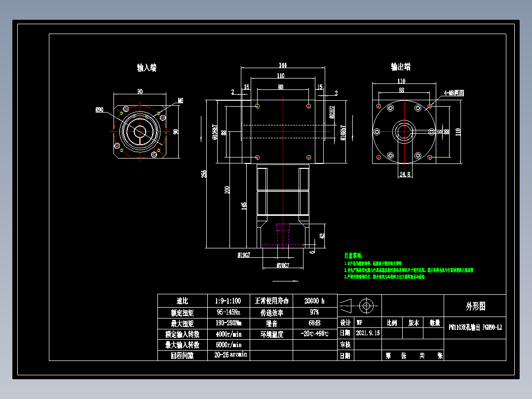Click the 144 overall width dimension
Image resolution: width=532 pixels, height=399 pixels.
[x=284, y=65]
